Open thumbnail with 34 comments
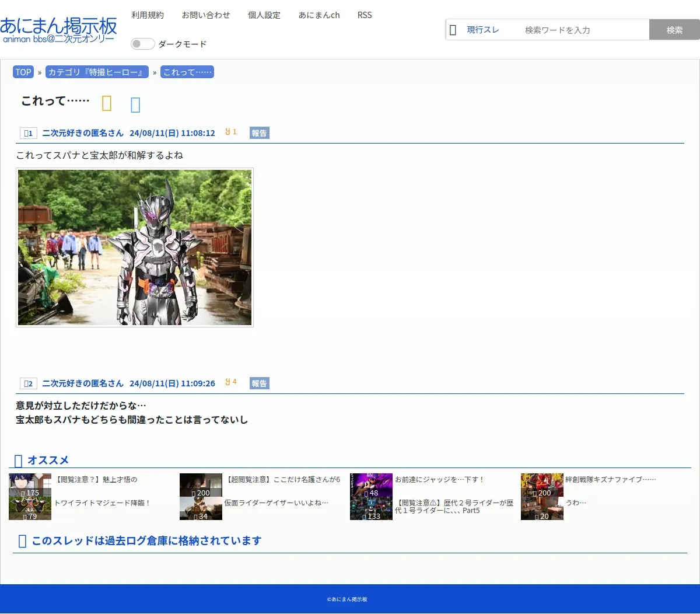Image resolution: width=700 pixels, height=614 pixels. (x=201, y=508)
